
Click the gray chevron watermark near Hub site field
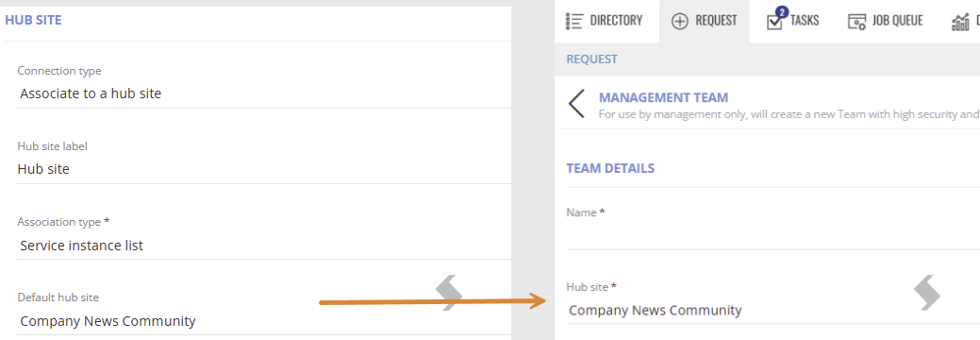pyautogui.click(x=927, y=293)
